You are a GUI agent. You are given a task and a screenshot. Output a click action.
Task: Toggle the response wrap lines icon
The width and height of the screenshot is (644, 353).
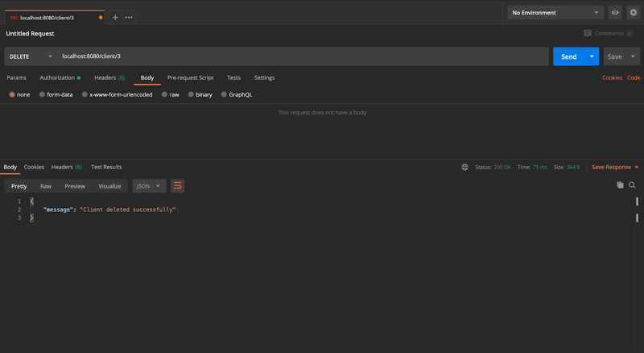point(178,186)
